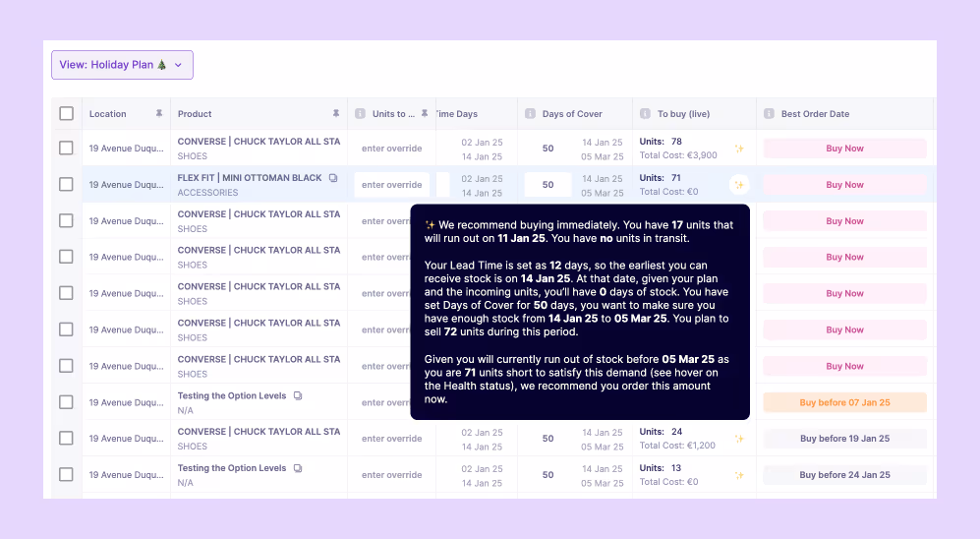Click copy icon in Buy before 07 Jan 25 row
This screenshot has height=539, width=980.
pos(298,395)
